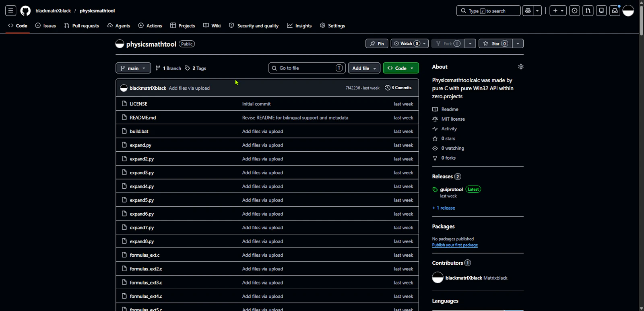Open the Agents tab
The height and width of the screenshot is (311, 644).
click(119, 26)
